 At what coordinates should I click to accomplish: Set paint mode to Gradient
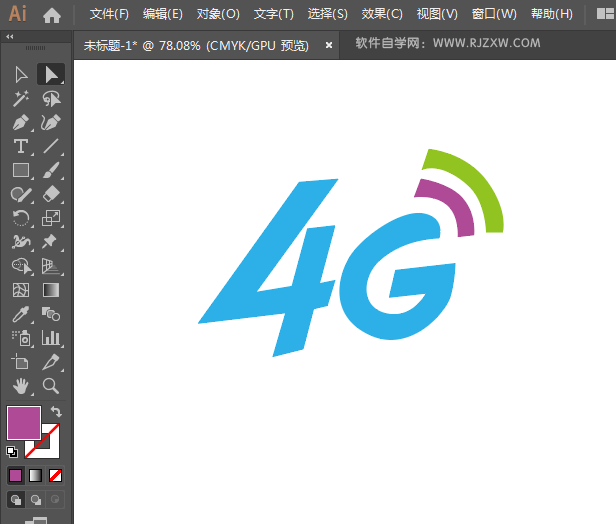point(35,475)
